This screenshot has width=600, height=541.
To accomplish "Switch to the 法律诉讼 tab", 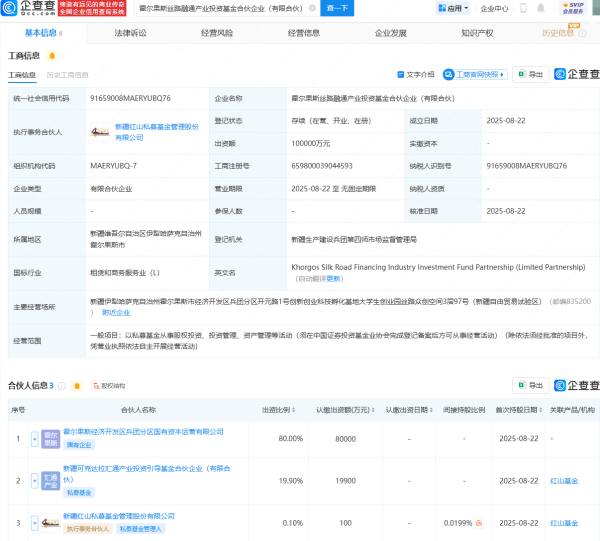I will [130, 33].
